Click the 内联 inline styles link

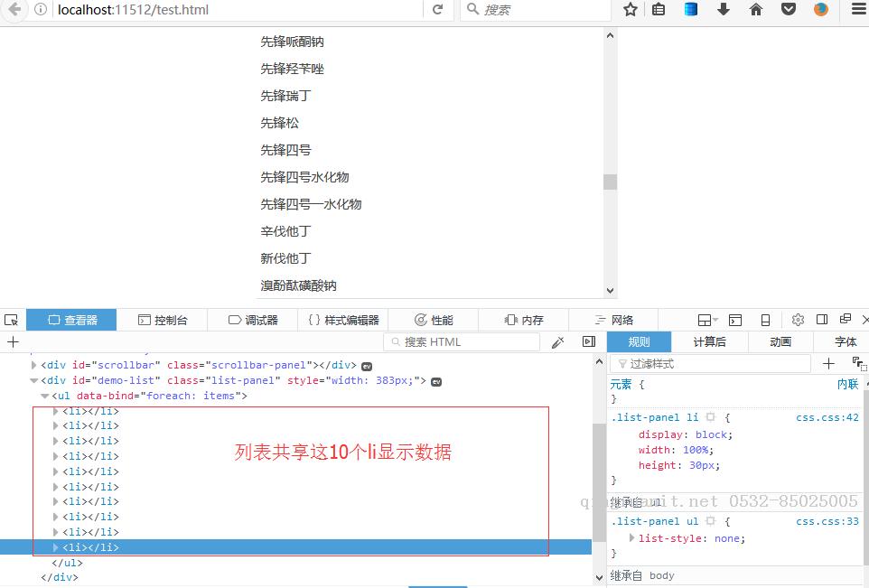tap(846, 384)
